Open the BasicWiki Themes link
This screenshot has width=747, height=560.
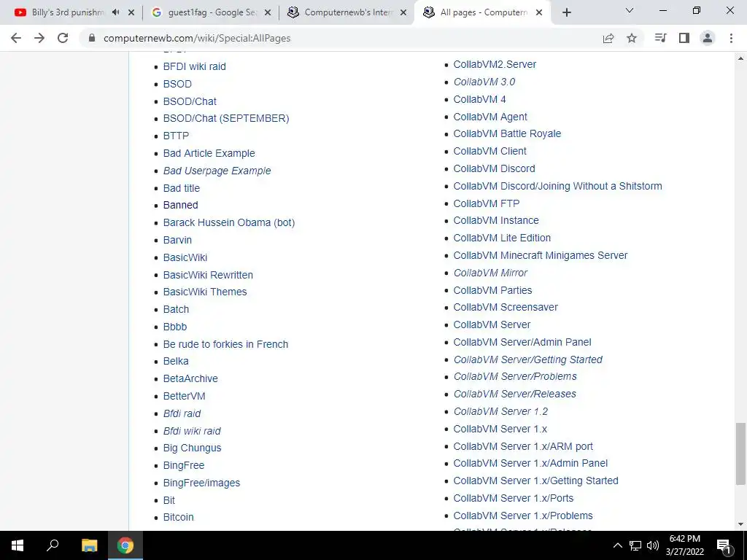tap(205, 292)
